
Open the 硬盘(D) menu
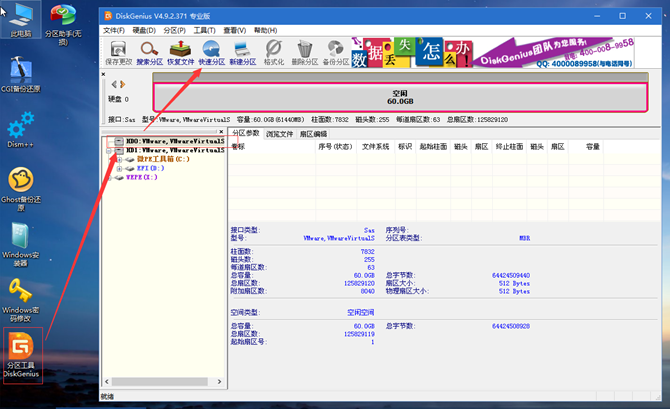coord(144,30)
